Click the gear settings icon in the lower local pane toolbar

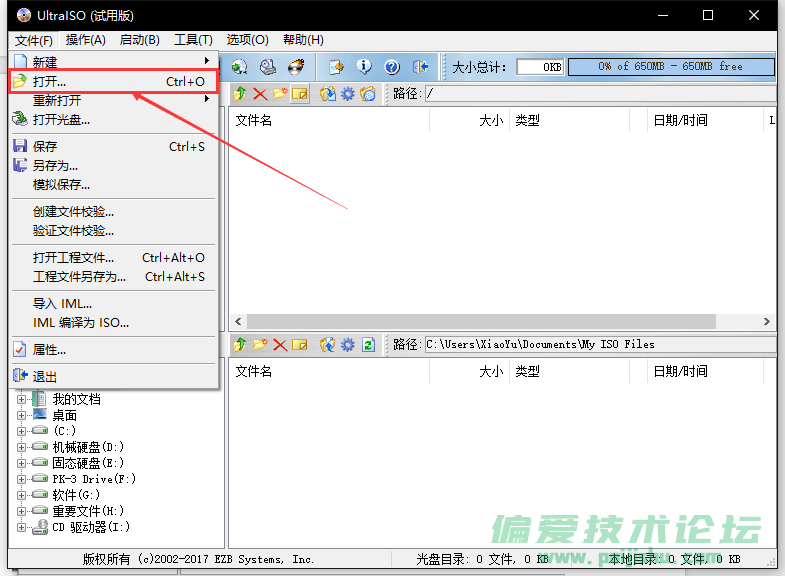(x=347, y=344)
